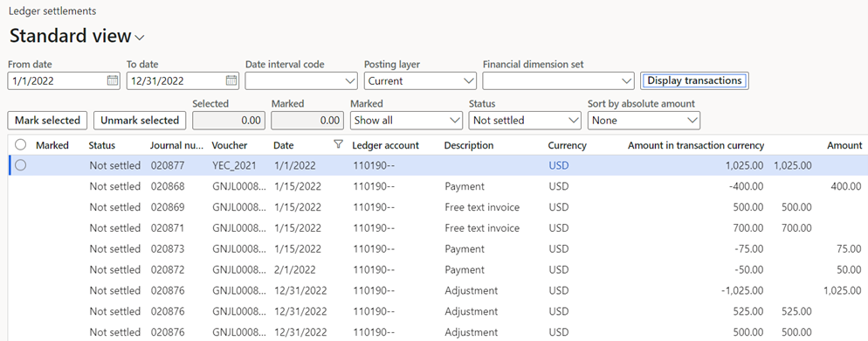Select journal number 020872 cell

(x=168, y=270)
